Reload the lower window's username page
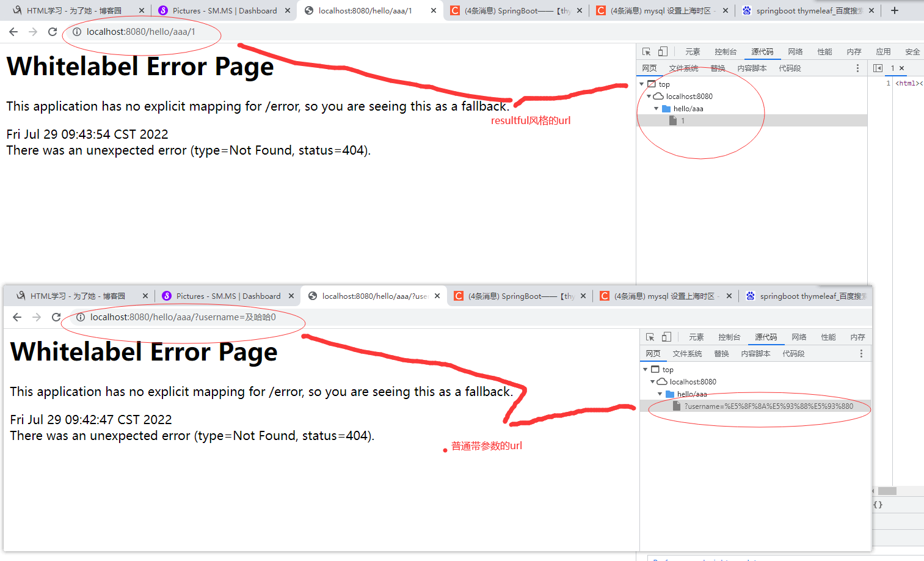The width and height of the screenshot is (924, 561). coord(56,317)
